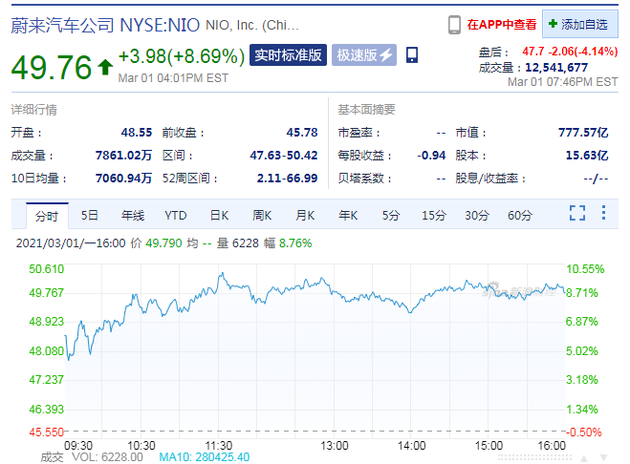Click the after-hours quote 47.7 -2.06(-4.14%)
Screen dimensions: 630x464
tap(570, 51)
